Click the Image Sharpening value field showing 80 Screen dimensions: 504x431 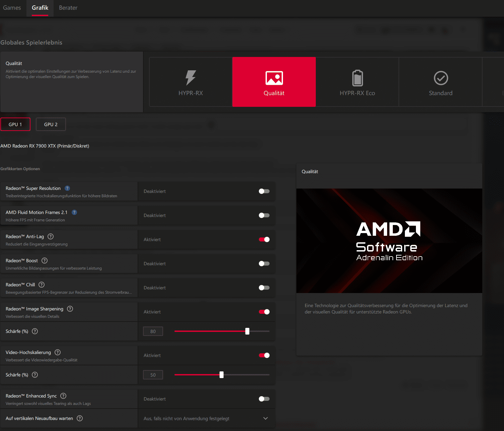click(153, 331)
